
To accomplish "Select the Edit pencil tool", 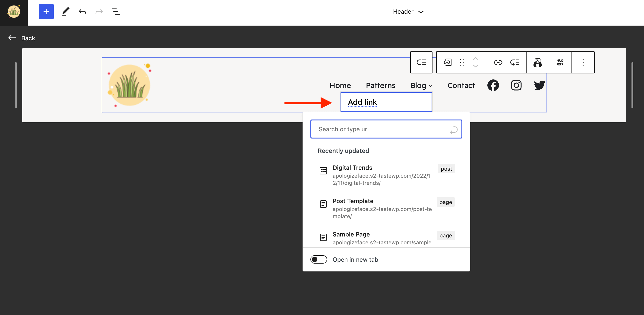I will [66, 12].
